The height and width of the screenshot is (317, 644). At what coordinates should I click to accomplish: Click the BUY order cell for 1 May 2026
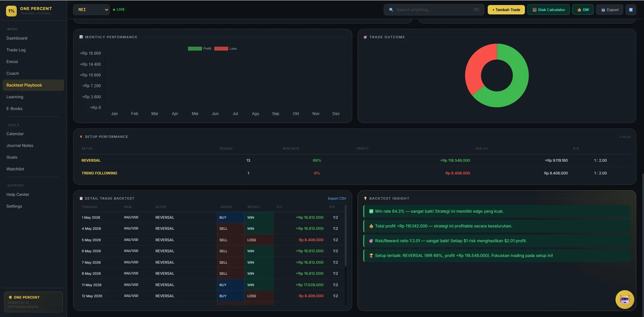click(x=230, y=217)
